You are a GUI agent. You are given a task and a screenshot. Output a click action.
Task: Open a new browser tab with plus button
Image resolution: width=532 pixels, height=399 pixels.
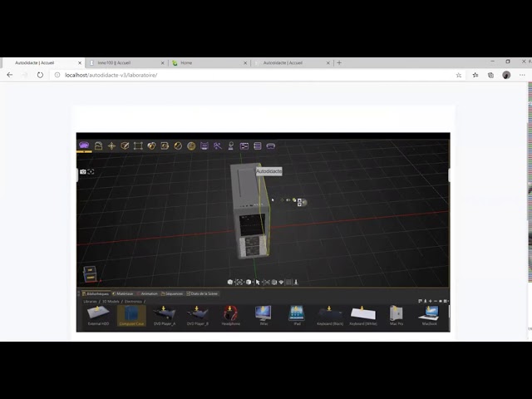[x=339, y=63]
